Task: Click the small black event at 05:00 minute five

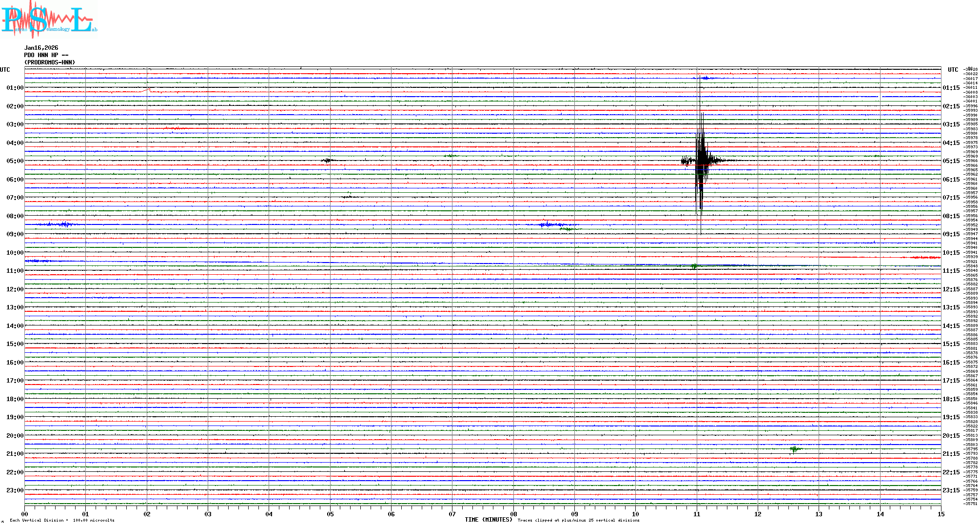Action: pyautogui.click(x=329, y=161)
